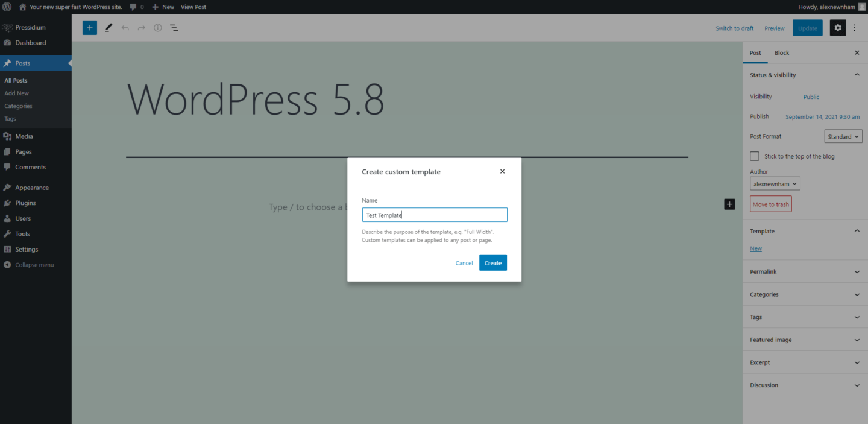Close the settings sidebar panel
Viewport: 868px width, 424px height.
(857, 53)
